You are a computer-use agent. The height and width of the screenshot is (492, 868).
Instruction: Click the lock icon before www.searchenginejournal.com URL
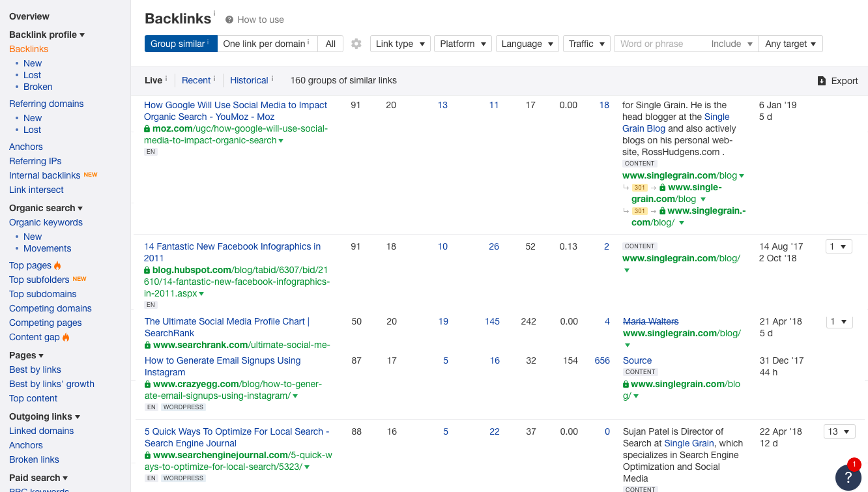(x=148, y=456)
